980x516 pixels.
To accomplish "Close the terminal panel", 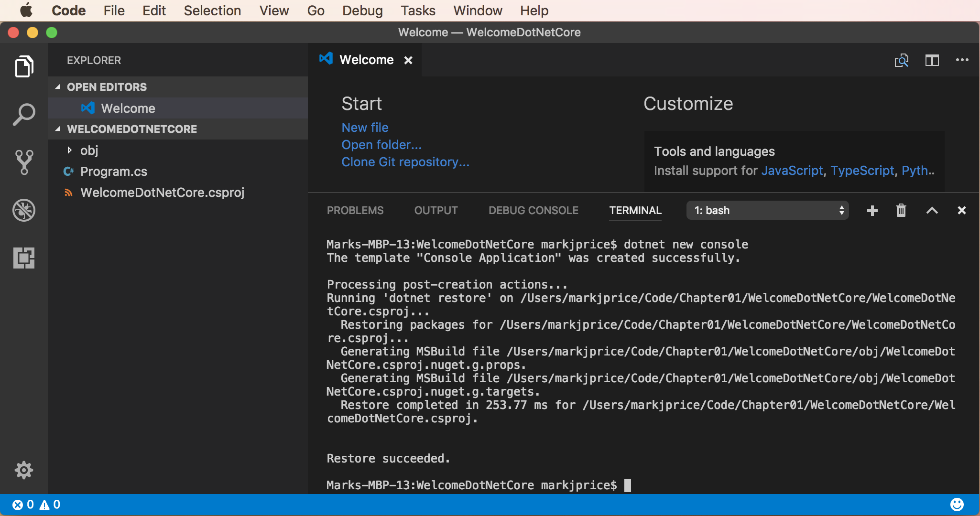I will (962, 210).
